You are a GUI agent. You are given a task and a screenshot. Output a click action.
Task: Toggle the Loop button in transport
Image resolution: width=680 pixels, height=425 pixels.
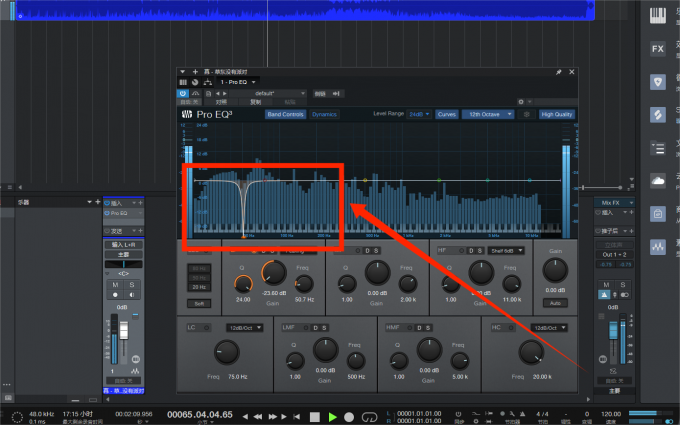(369, 417)
